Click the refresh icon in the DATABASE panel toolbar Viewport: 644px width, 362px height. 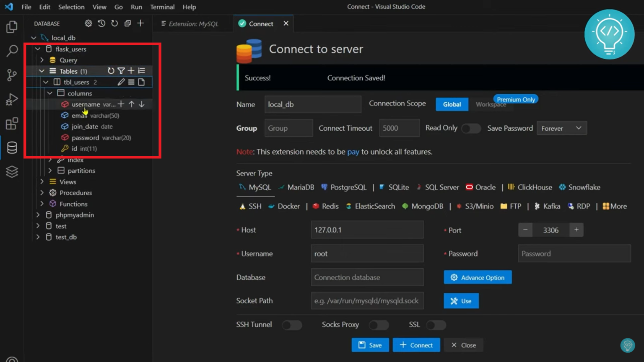point(114,23)
